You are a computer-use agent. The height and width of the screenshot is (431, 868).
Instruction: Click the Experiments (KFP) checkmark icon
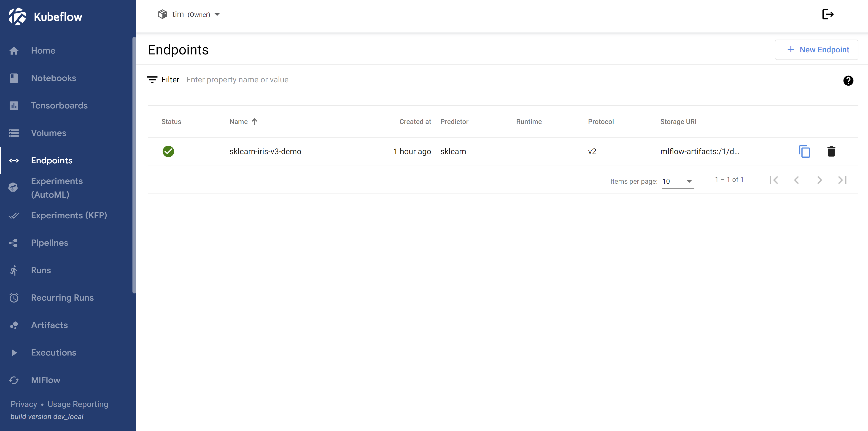(x=14, y=215)
